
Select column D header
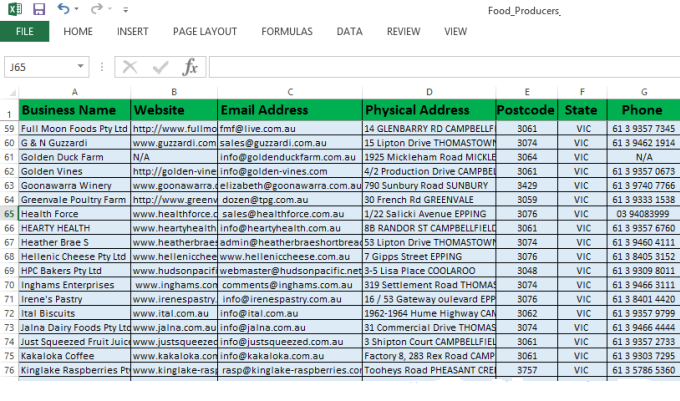[x=429, y=92]
